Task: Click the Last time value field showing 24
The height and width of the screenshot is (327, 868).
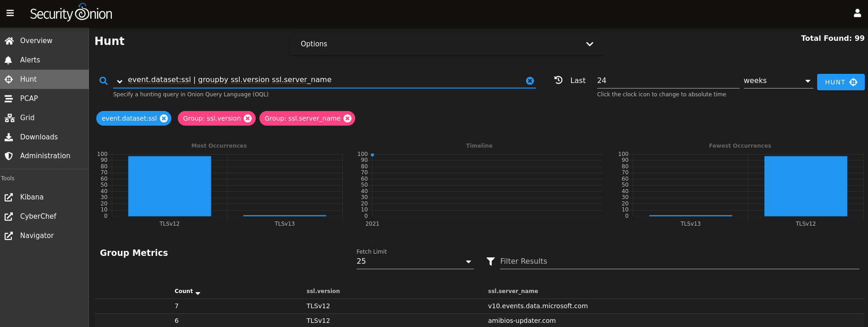Action: (668, 81)
